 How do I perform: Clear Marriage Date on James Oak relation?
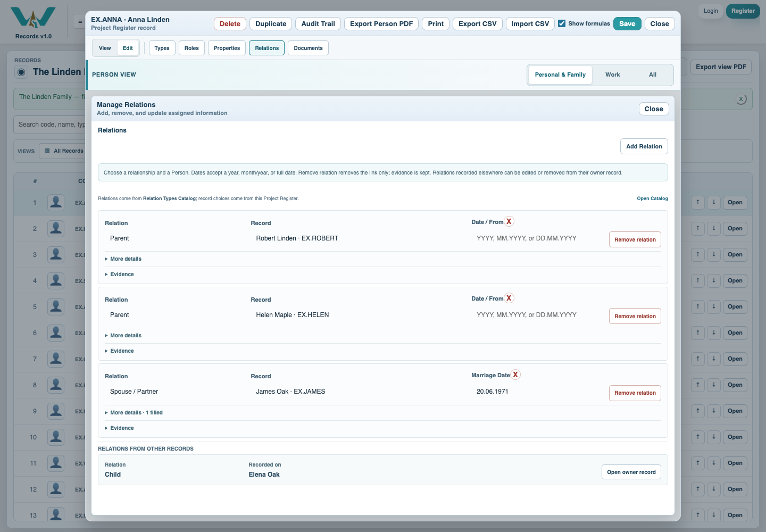click(515, 375)
